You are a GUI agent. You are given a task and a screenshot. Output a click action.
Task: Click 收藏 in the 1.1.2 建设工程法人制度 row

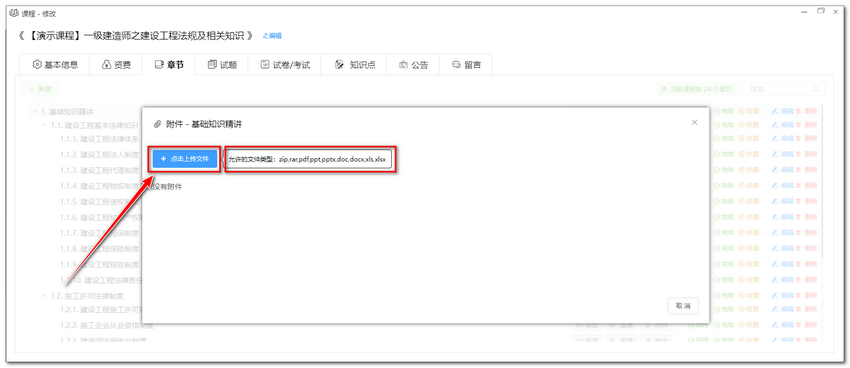pyautogui.click(x=749, y=154)
